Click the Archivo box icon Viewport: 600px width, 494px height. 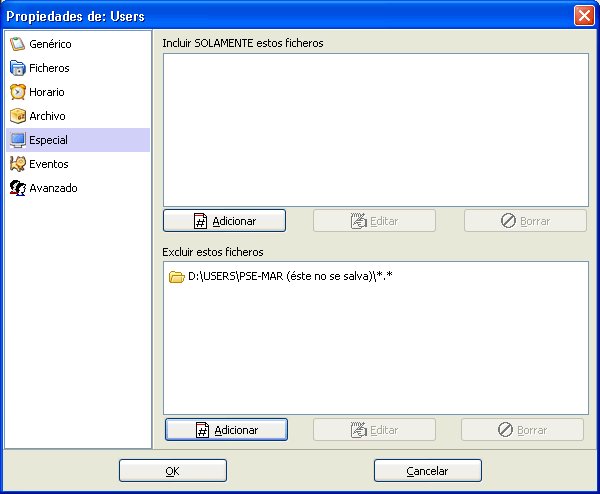click(x=18, y=116)
